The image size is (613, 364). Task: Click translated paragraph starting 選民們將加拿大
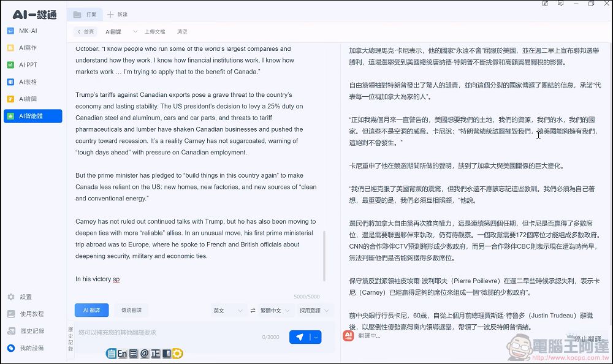(x=474, y=240)
